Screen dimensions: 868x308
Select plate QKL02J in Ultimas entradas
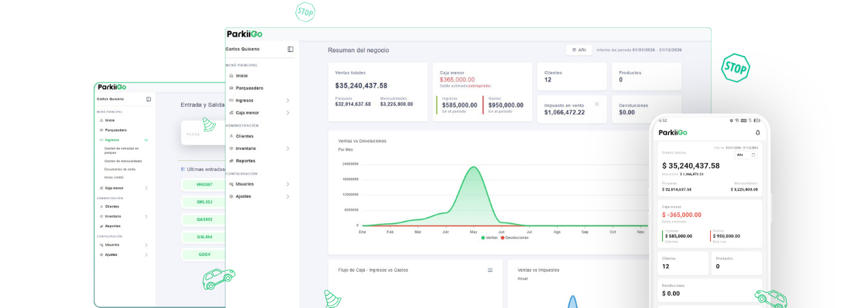point(204,202)
